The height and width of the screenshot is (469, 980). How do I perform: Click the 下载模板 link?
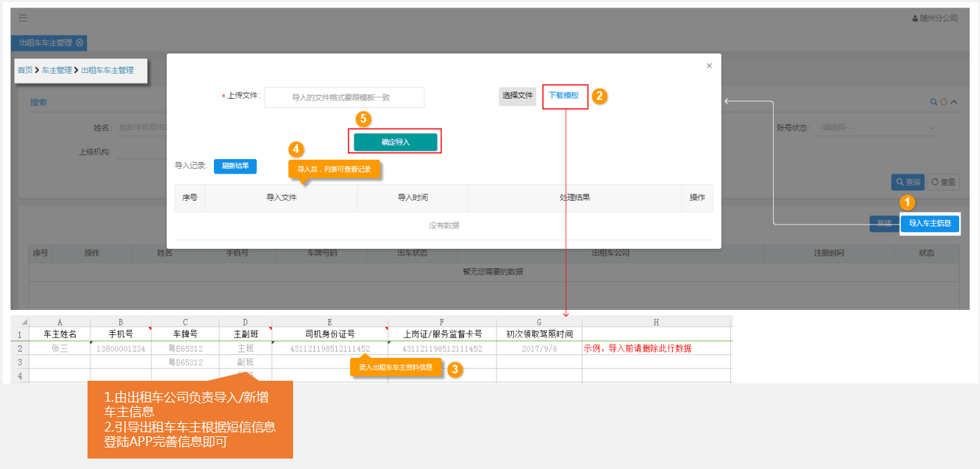click(x=564, y=96)
